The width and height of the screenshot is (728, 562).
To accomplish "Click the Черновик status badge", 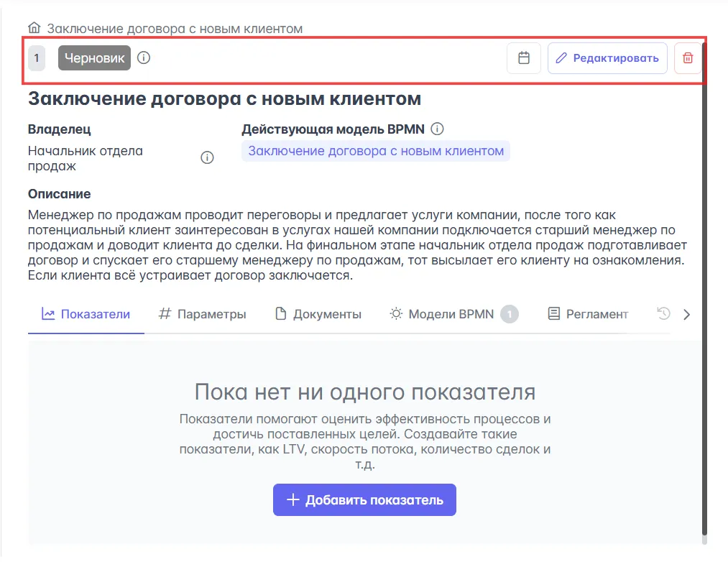I will pyautogui.click(x=94, y=58).
